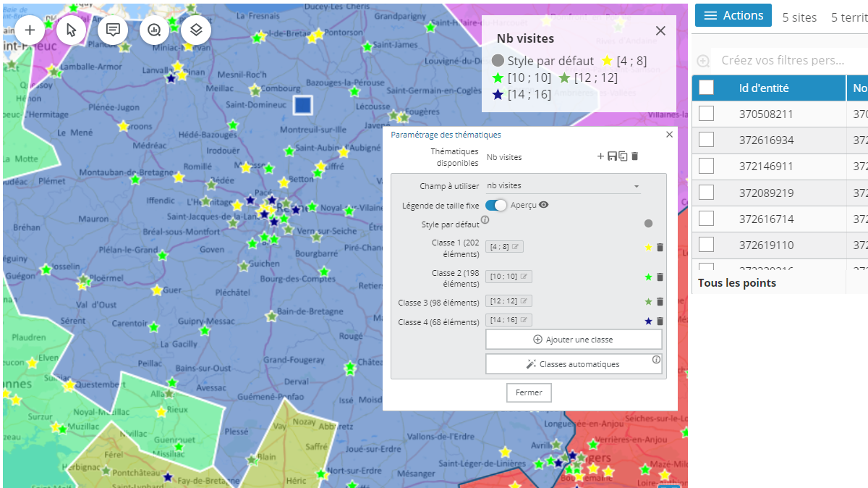
Task: Open the data analysis magnifier tool
Action: 154,30
